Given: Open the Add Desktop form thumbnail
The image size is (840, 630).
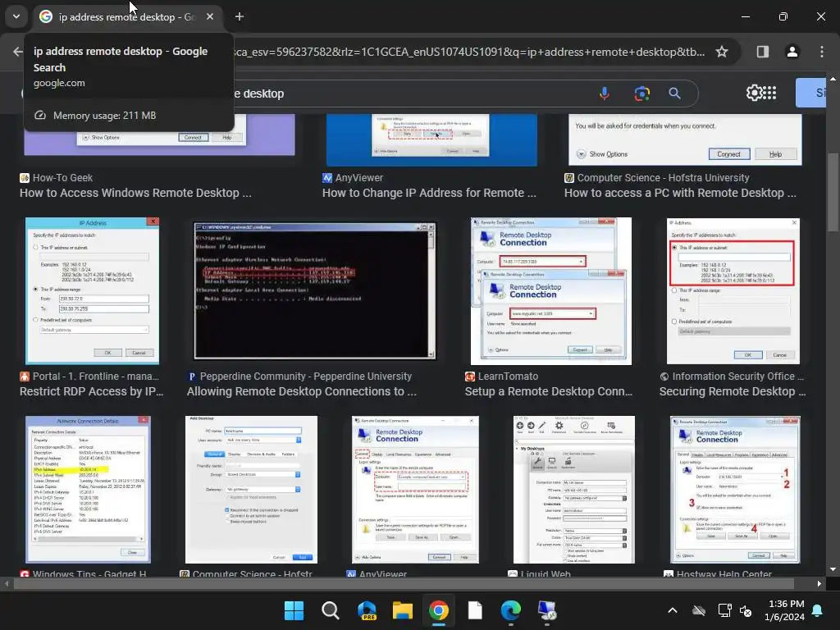Looking at the screenshot, I should pos(251,489).
